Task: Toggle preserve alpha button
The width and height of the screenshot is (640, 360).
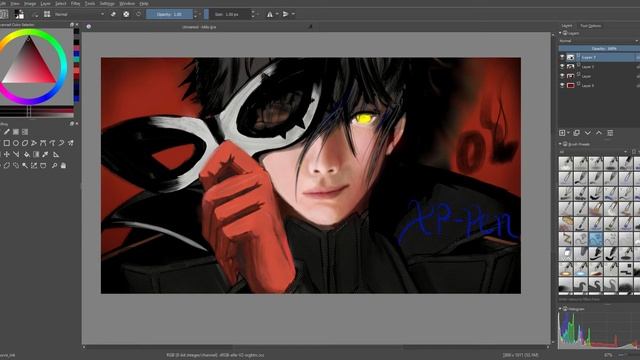Action: tap(126, 14)
